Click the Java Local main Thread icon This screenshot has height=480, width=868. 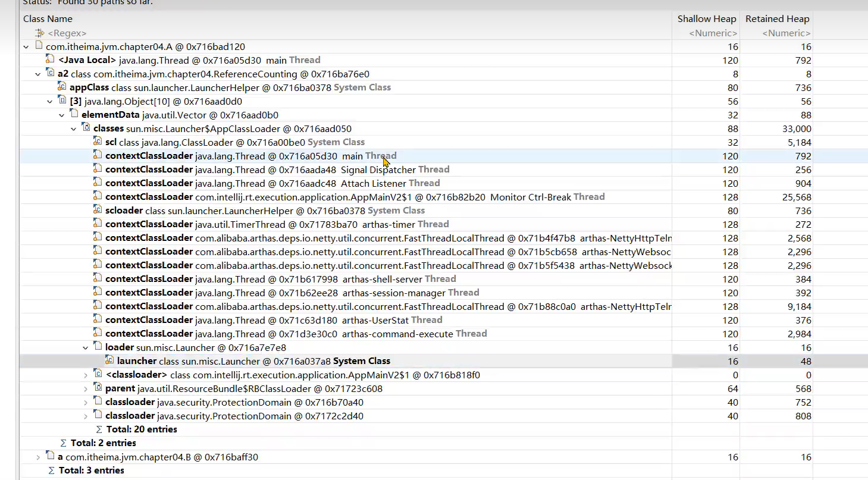coord(51,59)
